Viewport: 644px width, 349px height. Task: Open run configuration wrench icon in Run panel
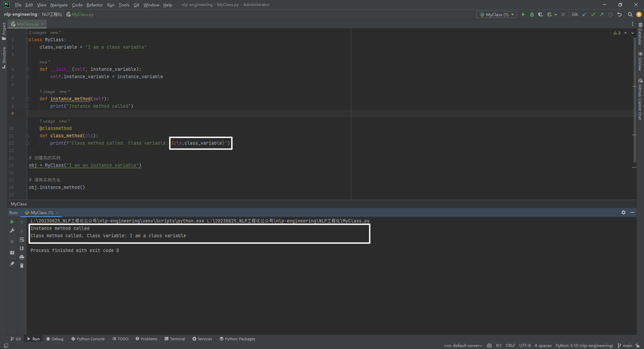[x=12, y=231]
